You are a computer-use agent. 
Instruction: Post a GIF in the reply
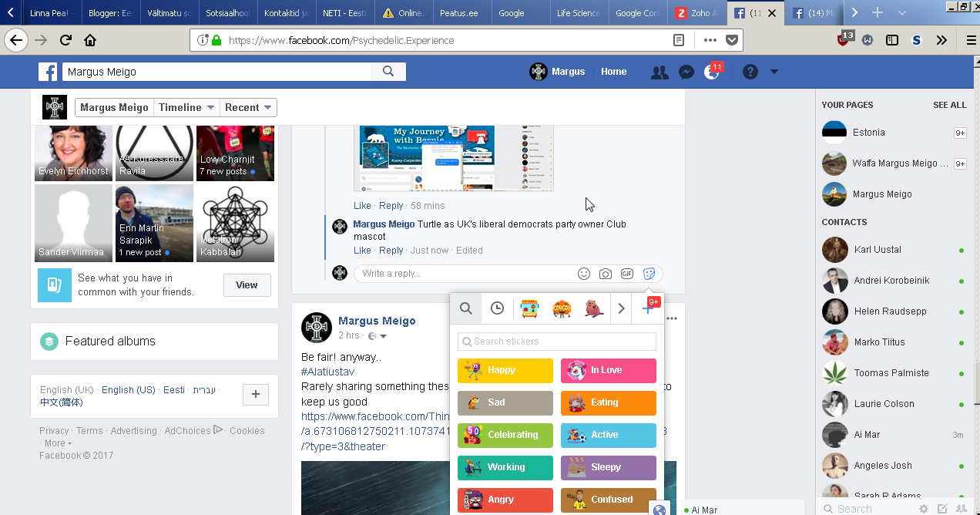627,274
